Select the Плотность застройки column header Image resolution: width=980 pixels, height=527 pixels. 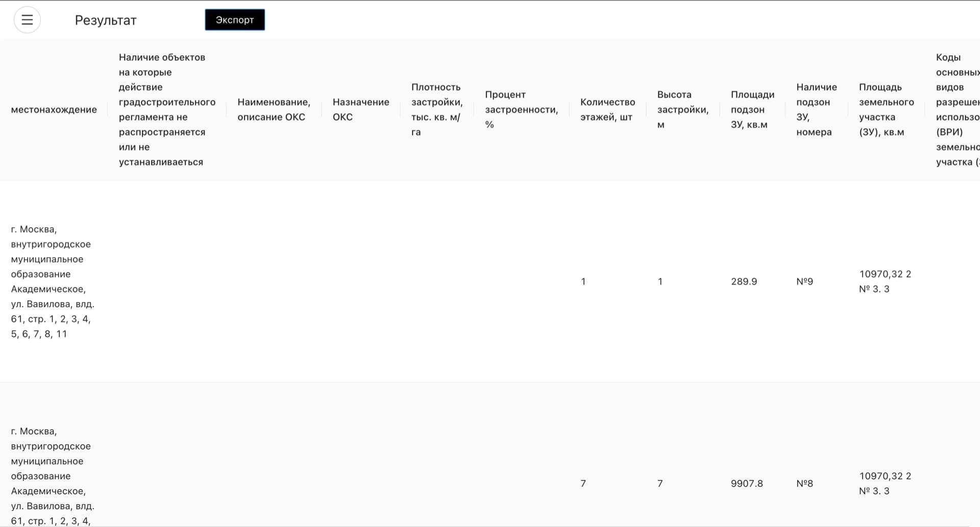click(436, 110)
